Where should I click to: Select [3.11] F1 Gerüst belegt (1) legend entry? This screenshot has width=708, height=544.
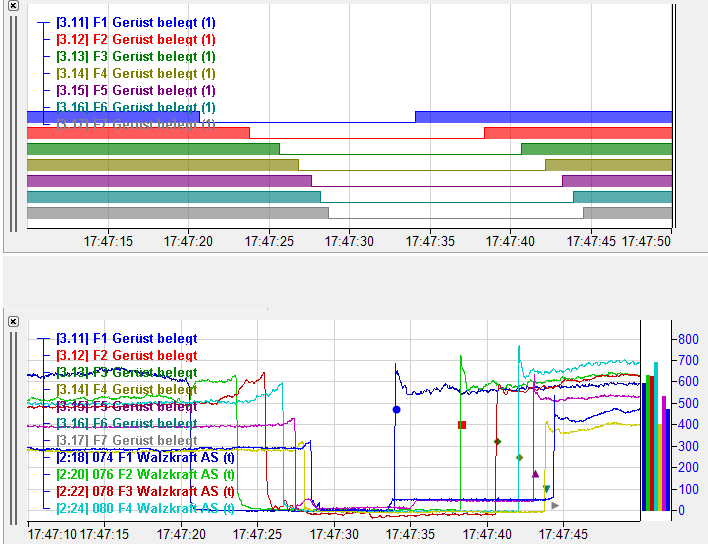coord(135,22)
